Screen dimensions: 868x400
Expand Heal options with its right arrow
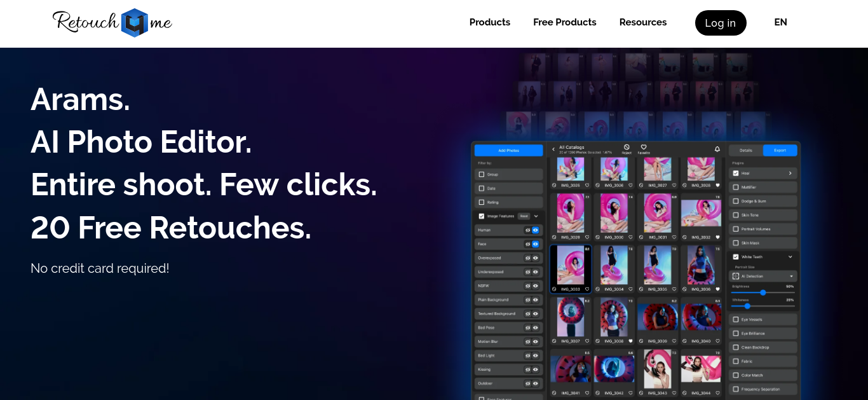click(790, 173)
